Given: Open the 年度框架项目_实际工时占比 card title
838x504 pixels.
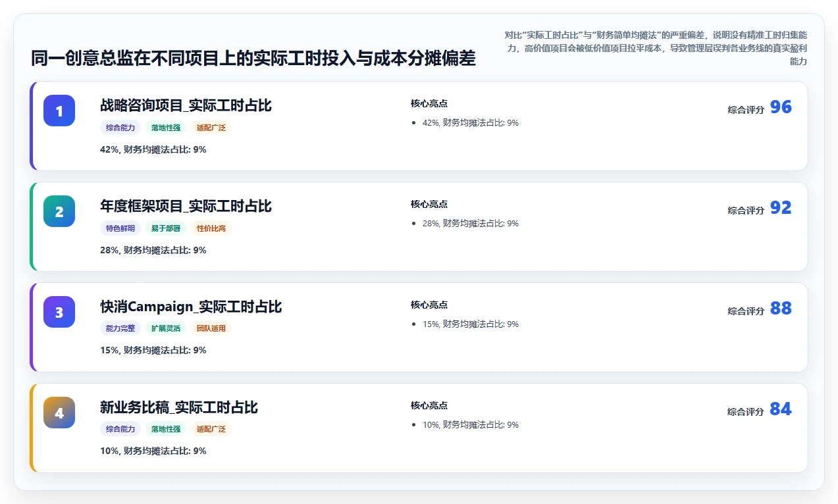Looking at the screenshot, I should [186, 207].
